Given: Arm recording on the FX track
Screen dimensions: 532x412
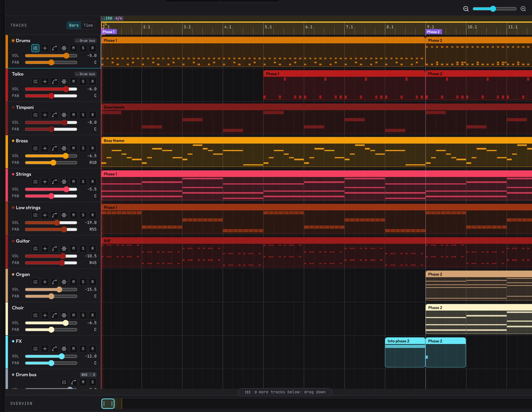Looking at the screenshot, I should point(93,349).
